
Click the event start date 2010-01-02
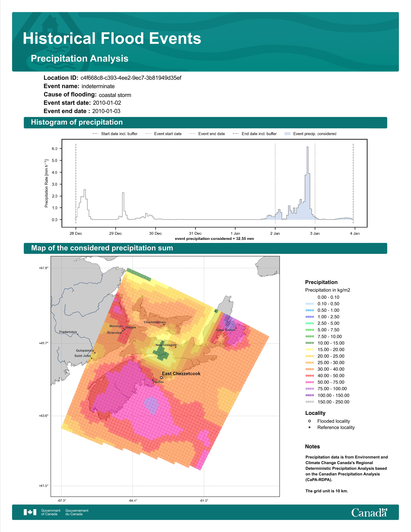[x=107, y=103]
